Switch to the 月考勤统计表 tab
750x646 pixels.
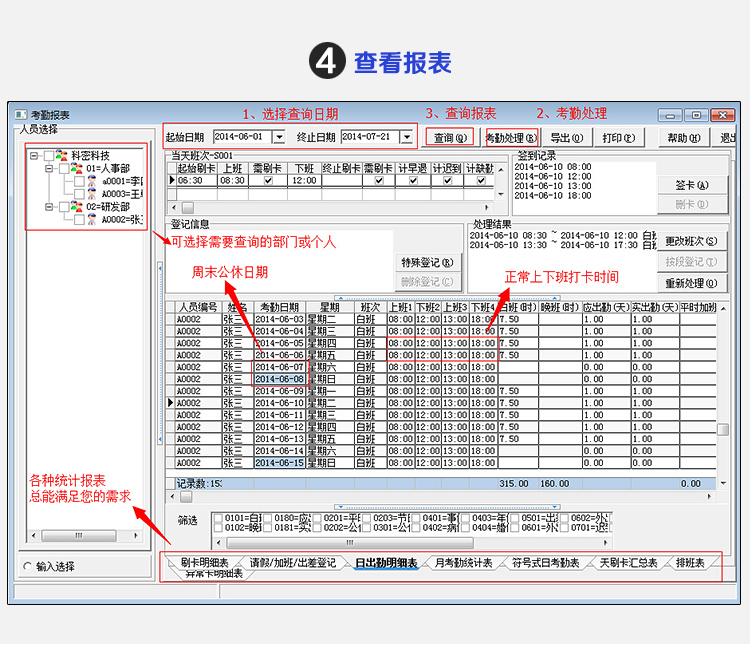pyautogui.click(x=463, y=563)
